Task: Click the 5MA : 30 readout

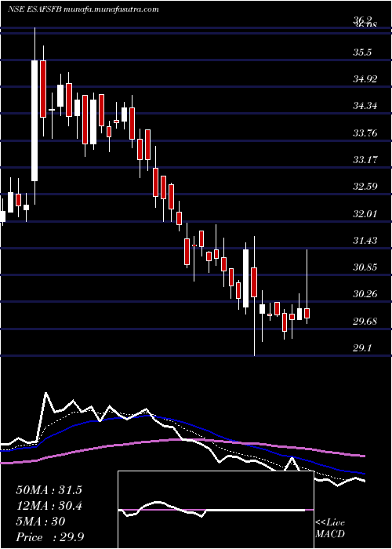Action: 41,522
